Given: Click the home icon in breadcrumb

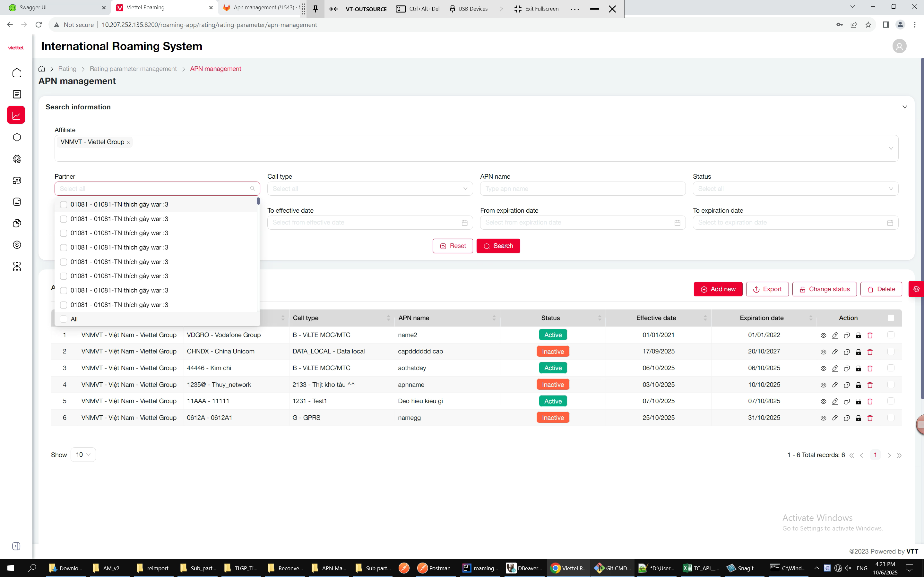Looking at the screenshot, I should point(42,69).
